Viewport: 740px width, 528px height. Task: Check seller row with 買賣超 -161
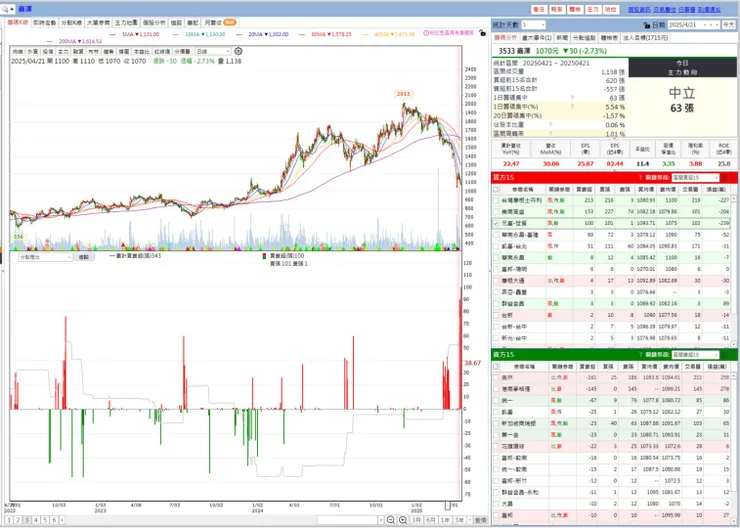pyautogui.click(x=496, y=377)
